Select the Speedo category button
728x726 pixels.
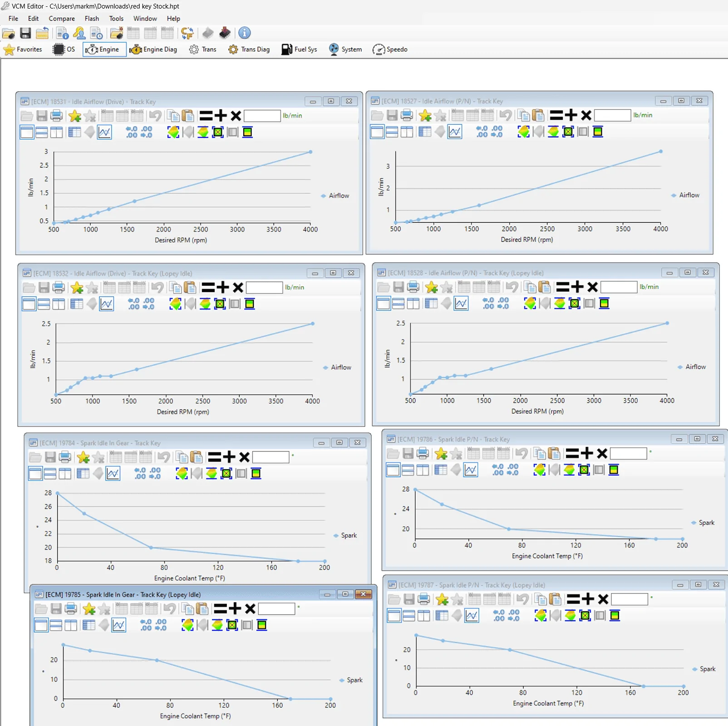(x=390, y=49)
